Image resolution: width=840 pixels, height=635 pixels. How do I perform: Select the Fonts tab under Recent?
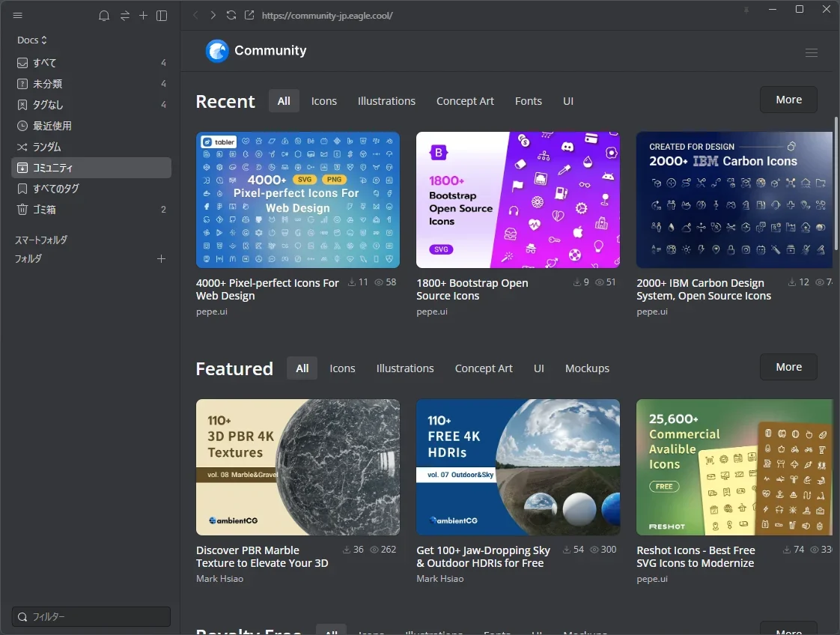[529, 101]
